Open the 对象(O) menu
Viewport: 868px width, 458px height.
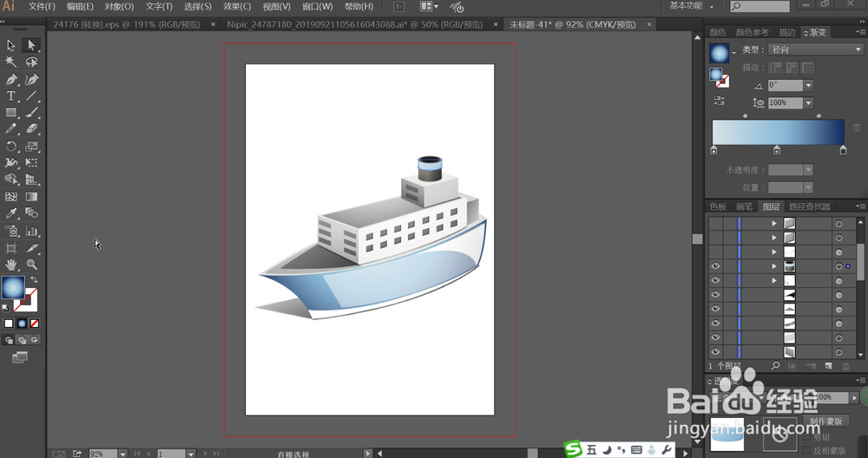tap(119, 7)
